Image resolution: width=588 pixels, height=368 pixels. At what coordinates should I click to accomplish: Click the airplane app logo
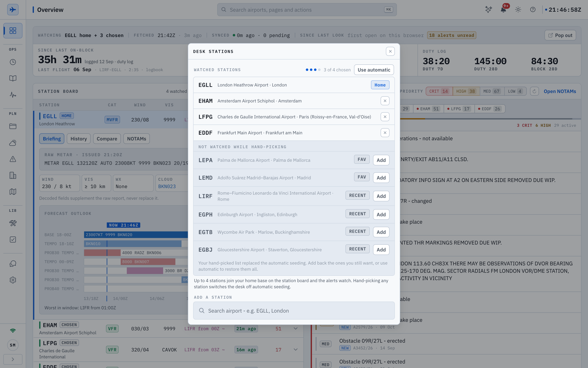point(13,10)
